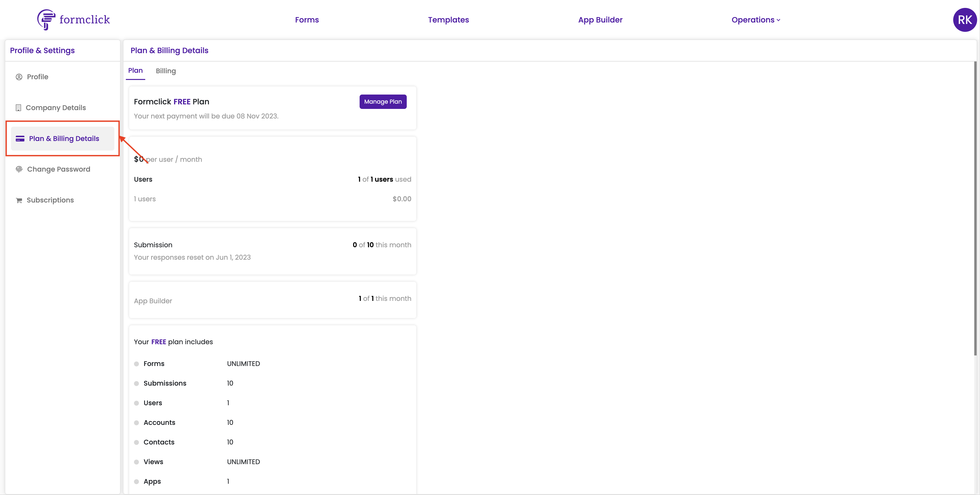Click the Forms UNLIMITED value
Screen dimensions: 980x495
[x=244, y=364]
